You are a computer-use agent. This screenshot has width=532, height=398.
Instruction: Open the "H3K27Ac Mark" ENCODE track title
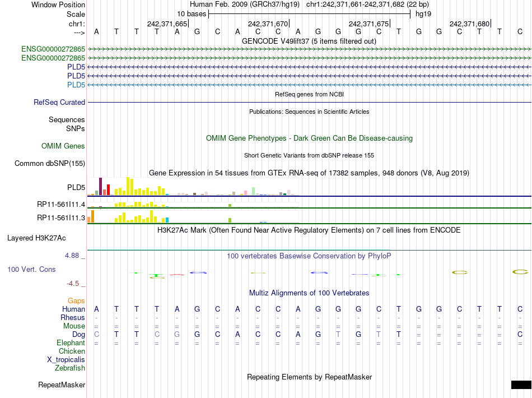coord(309,230)
